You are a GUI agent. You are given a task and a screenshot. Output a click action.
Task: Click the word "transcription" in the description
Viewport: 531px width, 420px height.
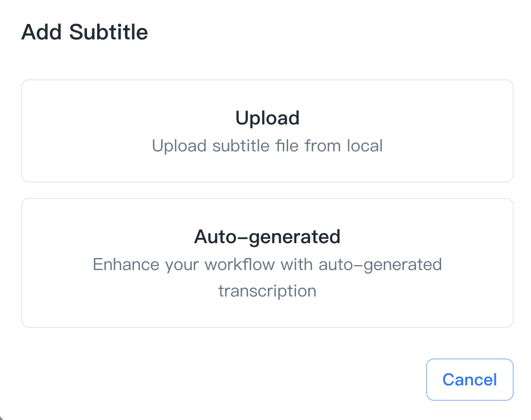coord(267,291)
